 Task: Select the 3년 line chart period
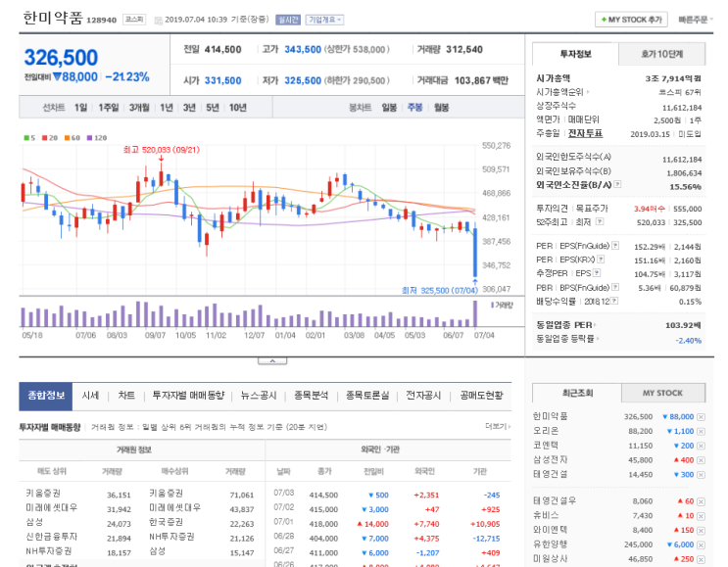(189, 108)
